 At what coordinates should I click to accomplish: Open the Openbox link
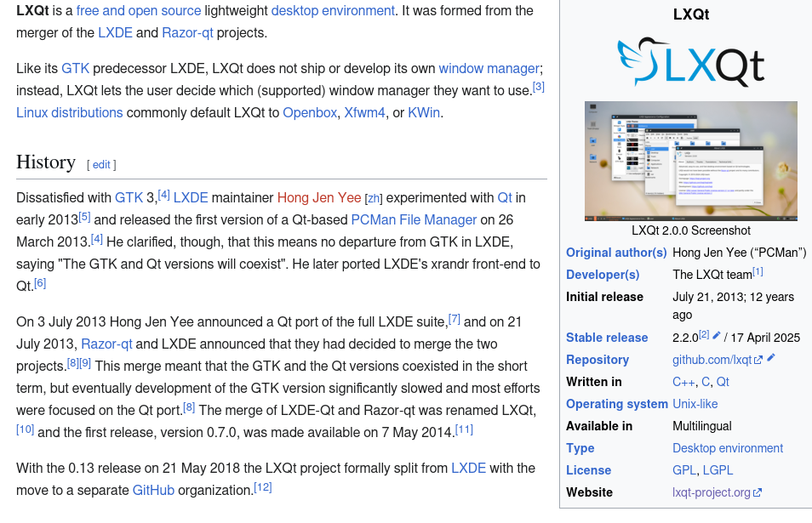pyautogui.click(x=310, y=113)
